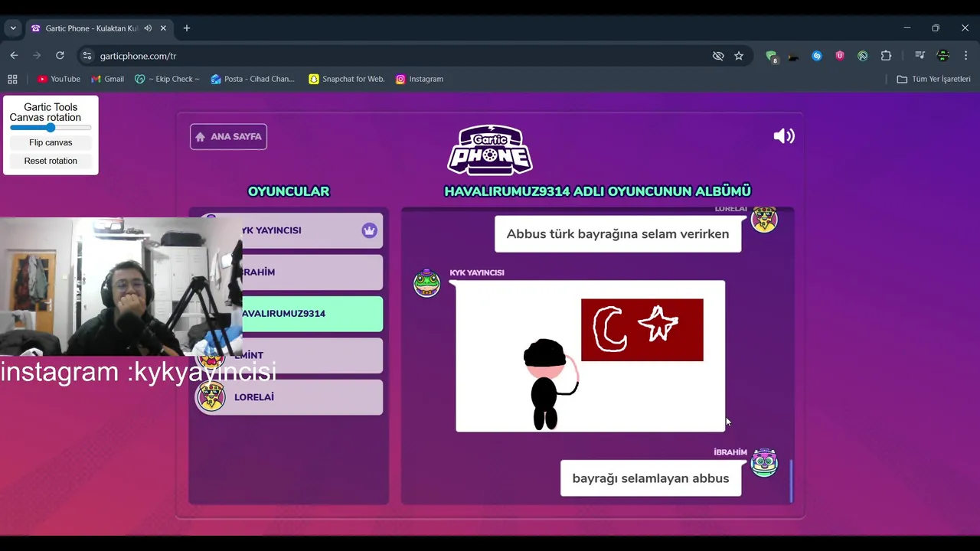Open the YouTube bookmark
This screenshot has width=980, height=551.
coord(59,79)
